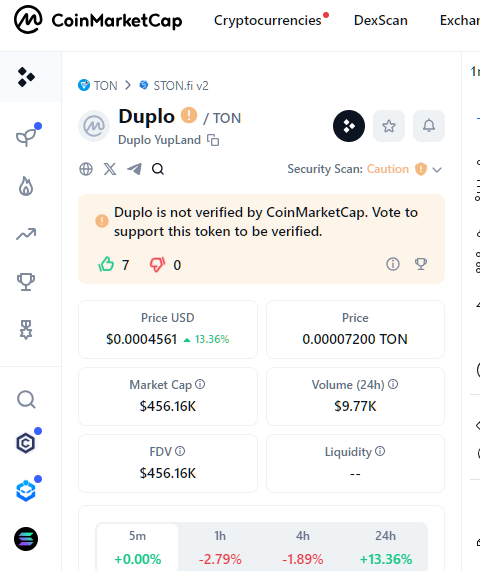Screen dimensions: 480x571
Task: Go to DexScan in top navigation
Action: 381,20
